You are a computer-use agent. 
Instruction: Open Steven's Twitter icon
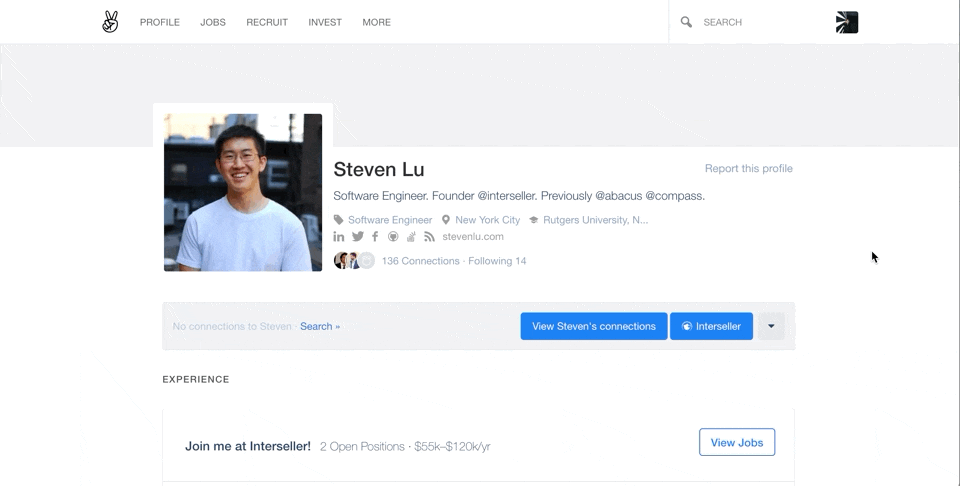(358, 237)
